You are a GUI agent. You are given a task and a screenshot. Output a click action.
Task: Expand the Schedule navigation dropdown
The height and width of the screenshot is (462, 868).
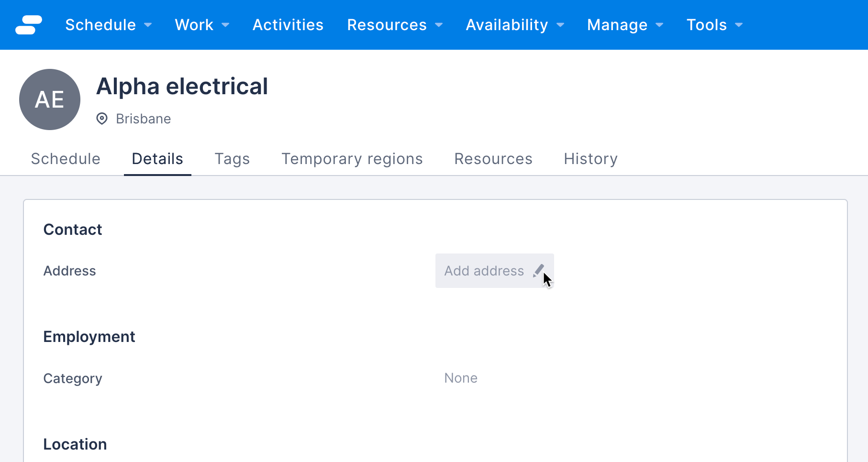(x=148, y=25)
